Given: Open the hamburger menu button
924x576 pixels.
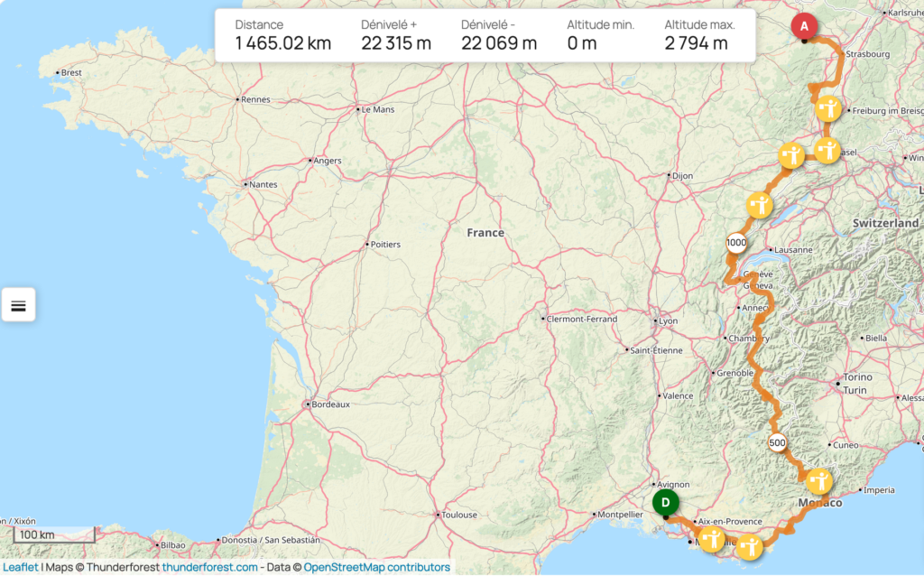Looking at the screenshot, I should [18, 305].
